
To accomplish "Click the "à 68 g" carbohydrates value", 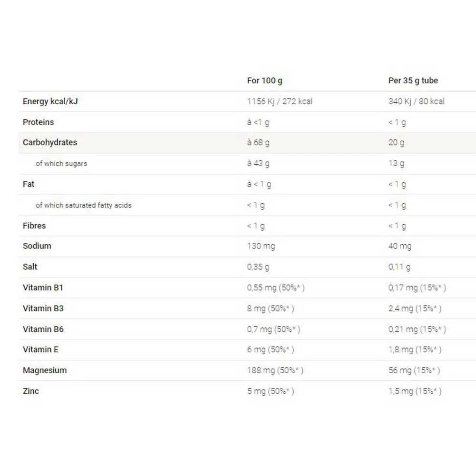I will click(x=258, y=143).
